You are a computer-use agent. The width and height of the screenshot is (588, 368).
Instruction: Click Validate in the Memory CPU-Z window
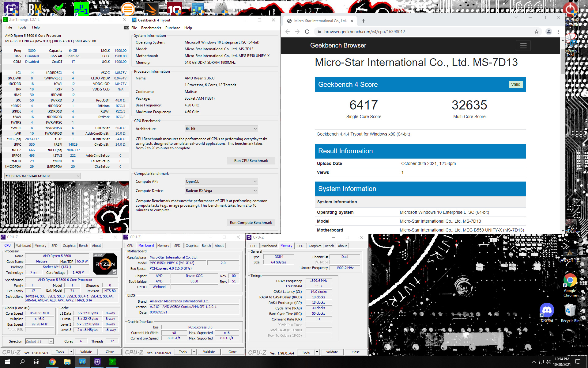tap(332, 352)
